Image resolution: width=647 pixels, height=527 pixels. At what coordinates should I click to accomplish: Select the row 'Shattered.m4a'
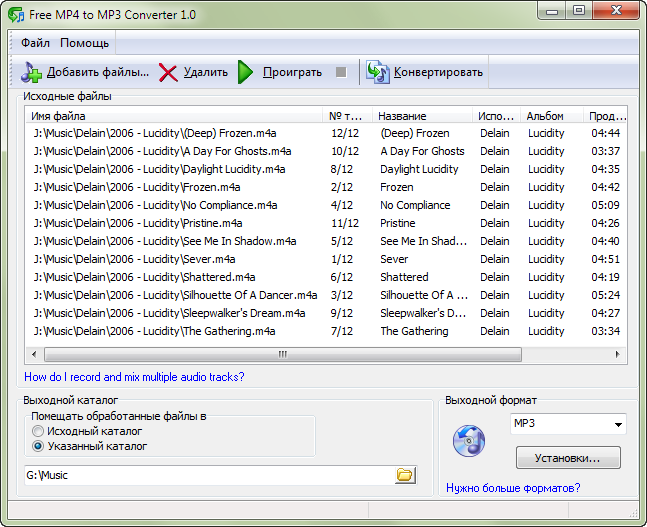click(x=326, y=277)
